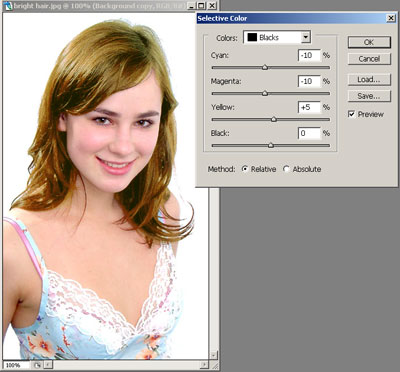400x372 pixels.
Task: Click the Yellow percentage field
Action: (x=309, y=107)
